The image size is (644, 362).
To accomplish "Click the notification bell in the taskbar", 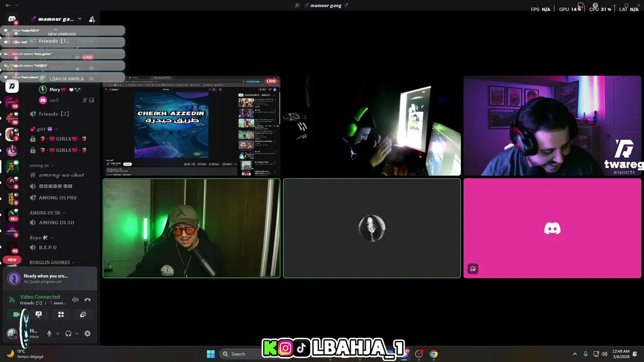I will pos(635,354).
